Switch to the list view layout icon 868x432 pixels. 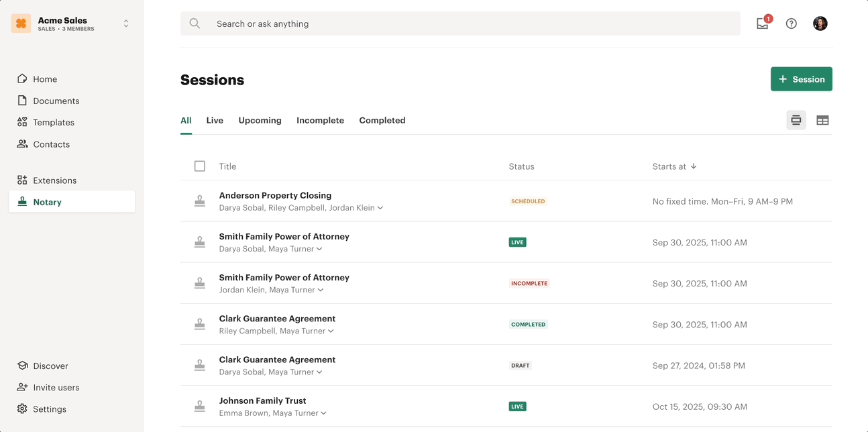(796, 120)
